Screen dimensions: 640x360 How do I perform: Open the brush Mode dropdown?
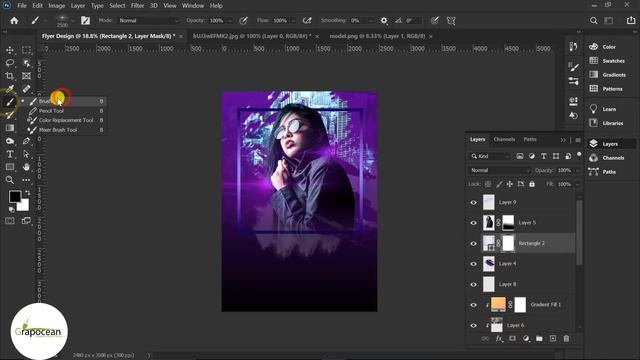pos(149,20)
